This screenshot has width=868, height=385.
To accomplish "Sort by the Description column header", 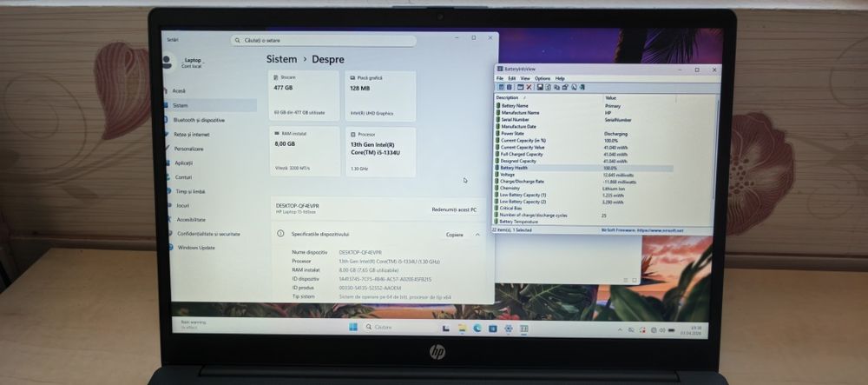I will pyautogui.click(x=548, y=98).
